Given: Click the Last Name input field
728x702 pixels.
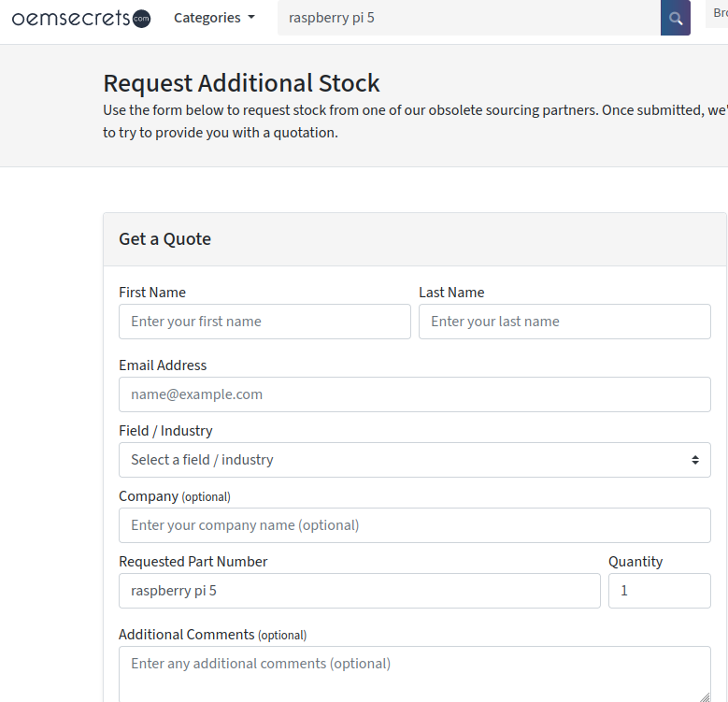Looking at the screenshot, I should coord(564,322).
